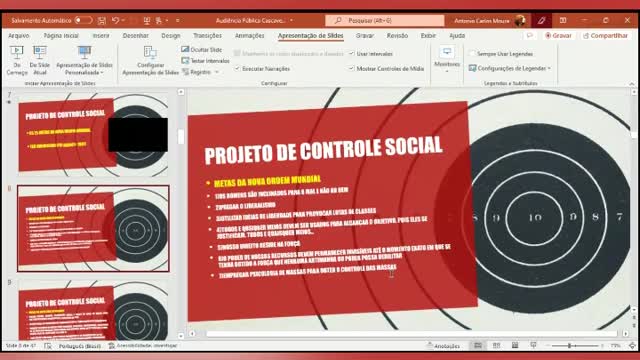Click the spell check icon in status bar
Image resolution: width=640 pixels, height=360 pixels.
pos(48,346)
